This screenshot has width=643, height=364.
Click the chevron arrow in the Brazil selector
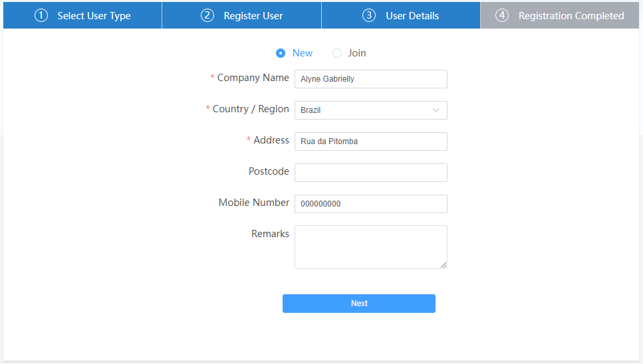point(436,110)
